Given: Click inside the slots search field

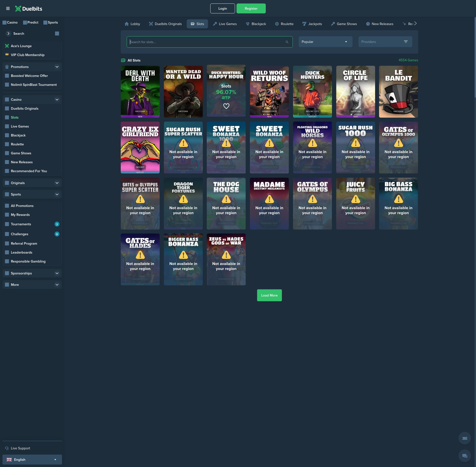Looking at the screenshot, I should point(198,42).
